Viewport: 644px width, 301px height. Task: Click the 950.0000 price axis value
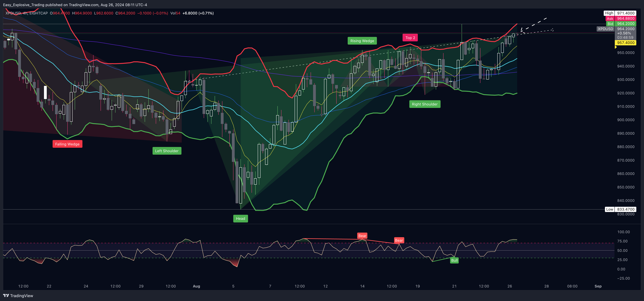[x=626, y=53]
